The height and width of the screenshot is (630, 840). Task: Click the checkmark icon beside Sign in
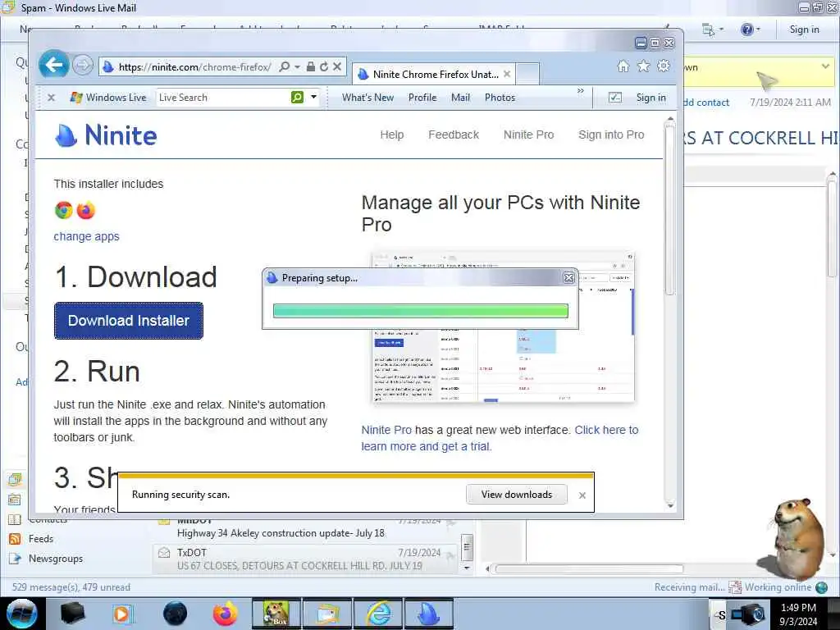pos(615,97)
